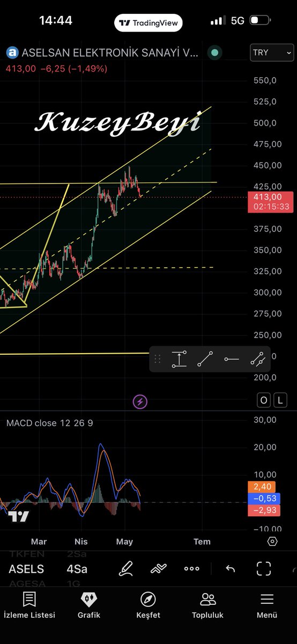Viewport: 297px width, 644px height.
Task: Select the trend line drawing tool
Action: point(205,359)
